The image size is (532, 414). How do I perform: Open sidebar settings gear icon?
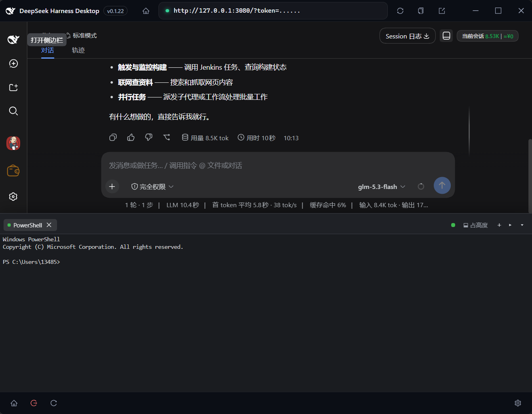[13, 197]
